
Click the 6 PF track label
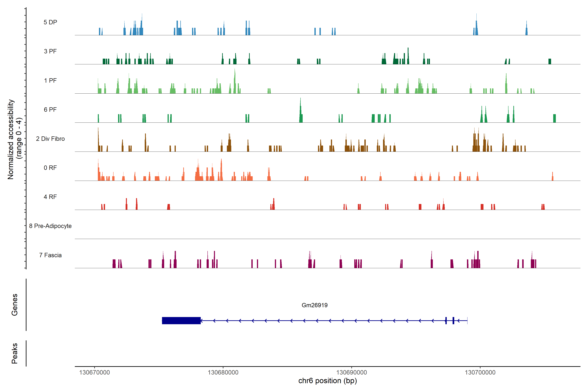tap(50, 109)
